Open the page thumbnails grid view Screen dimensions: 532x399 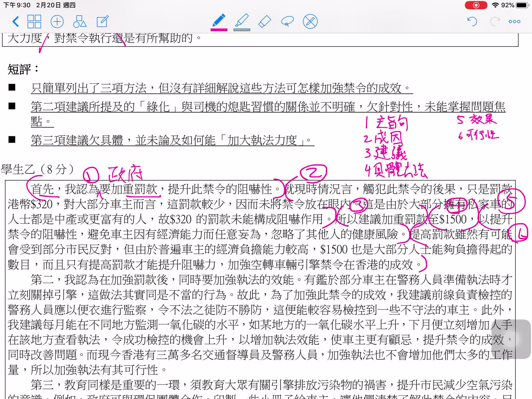[34, 21]
